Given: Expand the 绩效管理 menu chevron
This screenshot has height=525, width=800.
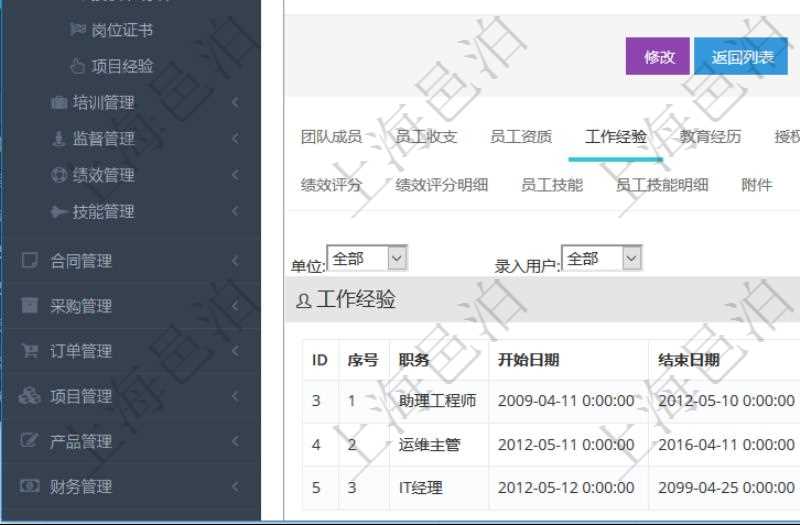Looking at the screenshot, I should click(x=235, y=175).
